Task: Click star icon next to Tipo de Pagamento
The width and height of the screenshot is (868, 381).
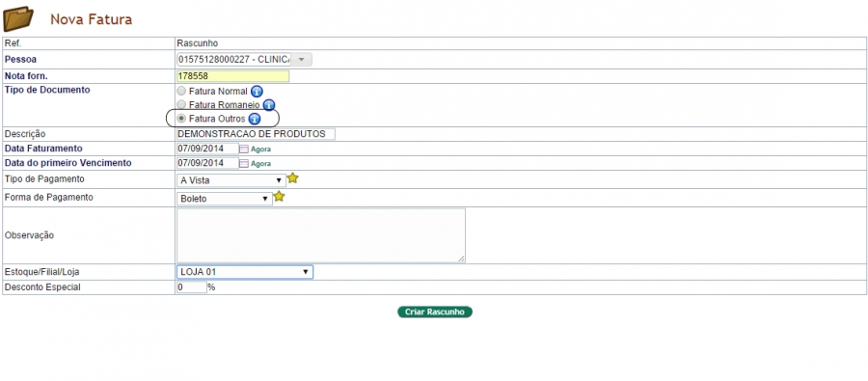Action: point(293,178)
